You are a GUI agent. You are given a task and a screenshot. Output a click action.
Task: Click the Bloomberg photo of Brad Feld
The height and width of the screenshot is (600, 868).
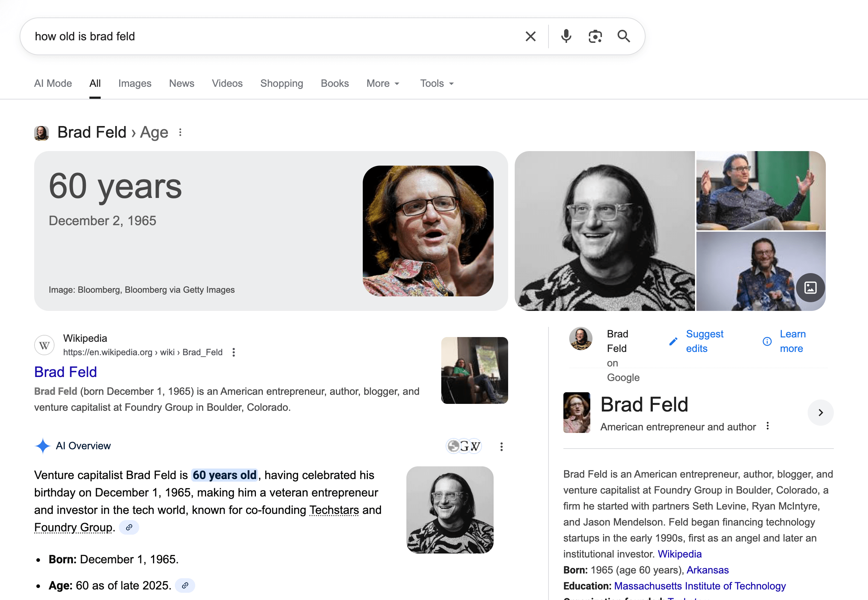tap(429, 231)
